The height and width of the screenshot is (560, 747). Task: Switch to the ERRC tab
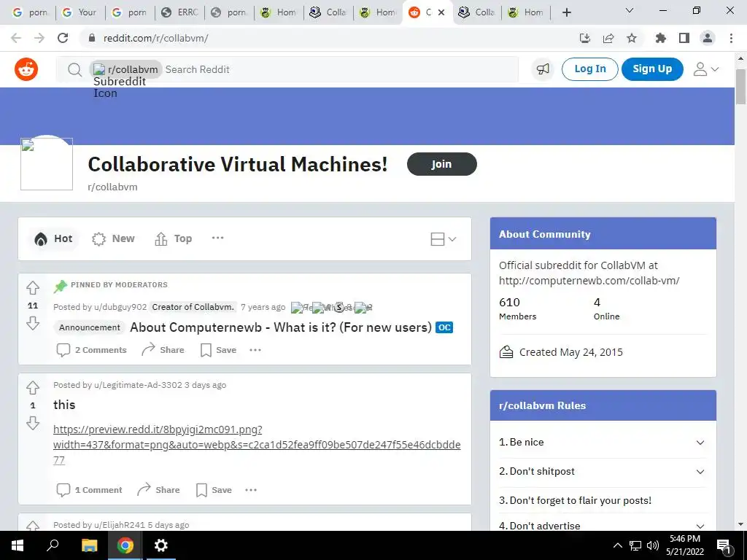coord(179,12)
